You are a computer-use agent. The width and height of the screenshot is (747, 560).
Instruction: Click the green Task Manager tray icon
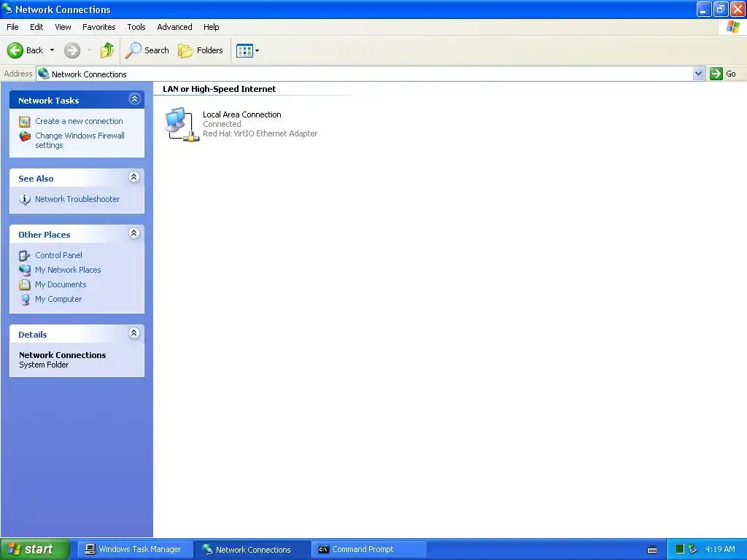click(x=680, y=549)
